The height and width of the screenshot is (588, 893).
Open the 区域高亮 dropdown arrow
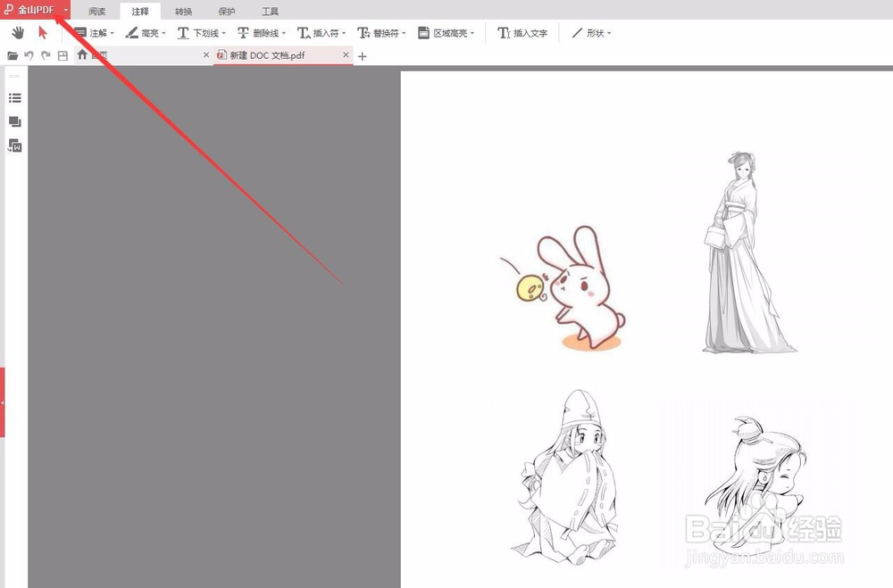pyautogui.click(x=472, y=33)
